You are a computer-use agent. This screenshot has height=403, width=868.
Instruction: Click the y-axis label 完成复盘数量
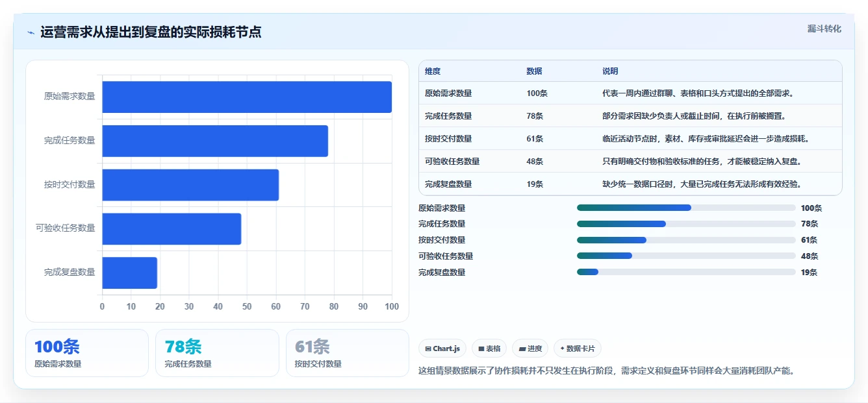[x=70, y=272]
